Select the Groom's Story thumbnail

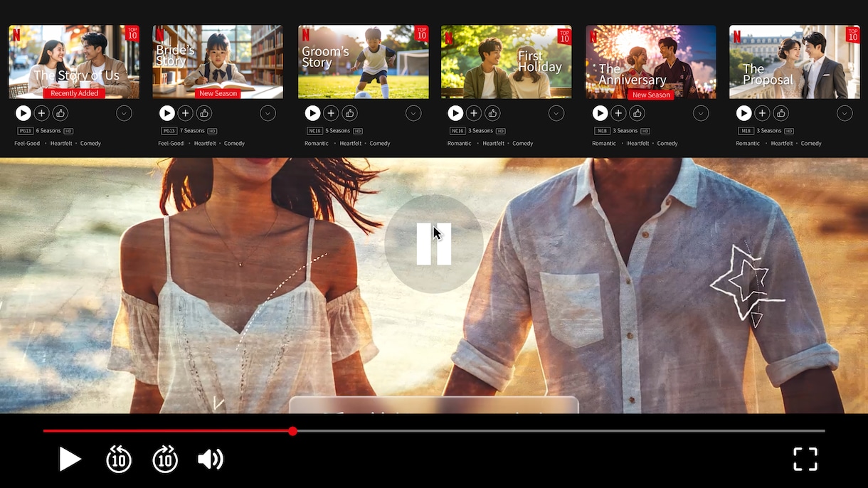coord(364,62)
